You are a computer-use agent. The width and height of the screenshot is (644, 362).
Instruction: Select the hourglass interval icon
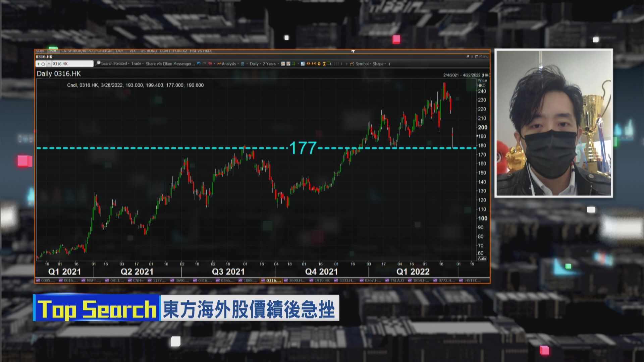coord(324,64)
